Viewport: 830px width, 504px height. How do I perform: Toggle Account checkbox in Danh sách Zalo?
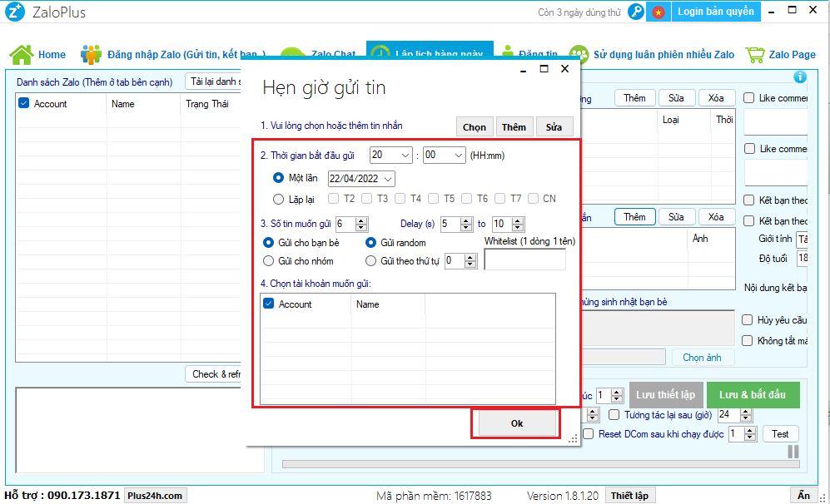[23, 103]
